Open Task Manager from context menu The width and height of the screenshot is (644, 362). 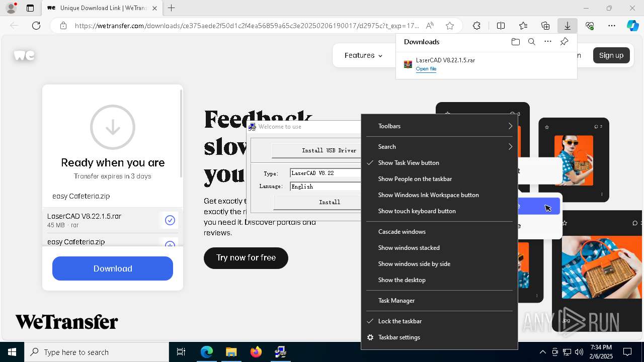click(x=439, y=301)
